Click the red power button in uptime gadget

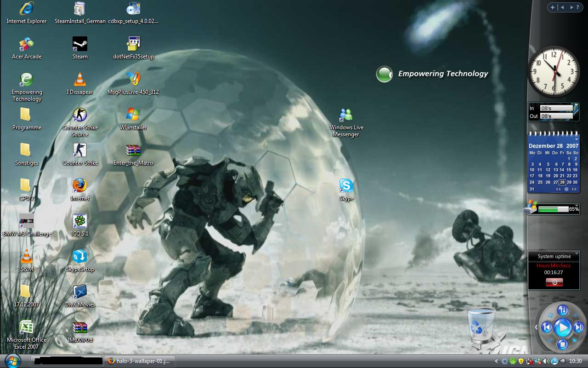pos(554,282)
